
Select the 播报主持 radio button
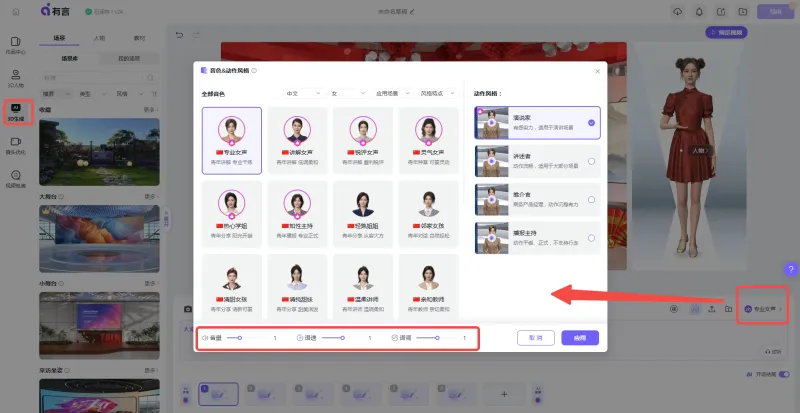pyautogui.click(x=591, y=238)
